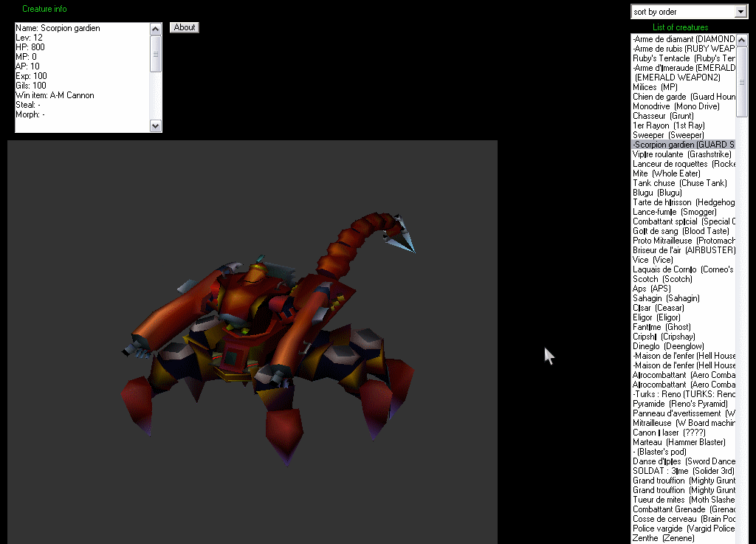Viewport: 756px width, 544px height.
Task: Click up arrow of creature list scrollbar
Action: pyautogui.click(x=741, y=40)
